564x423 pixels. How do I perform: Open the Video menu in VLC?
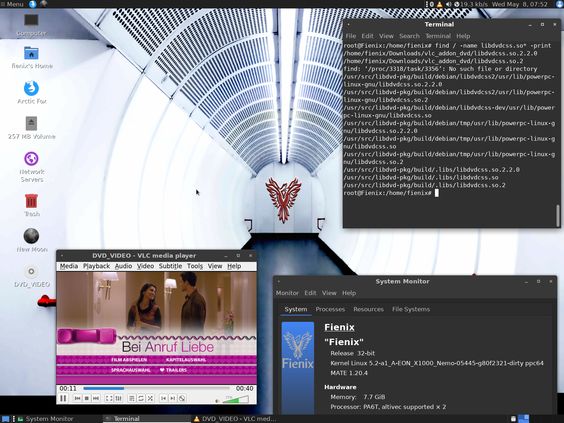(x=145, y=266)
